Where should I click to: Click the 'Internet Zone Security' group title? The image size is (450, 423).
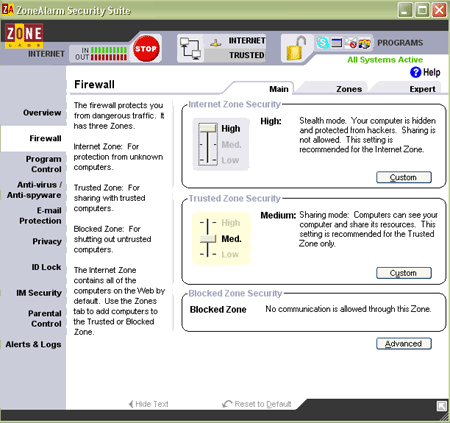235,104
